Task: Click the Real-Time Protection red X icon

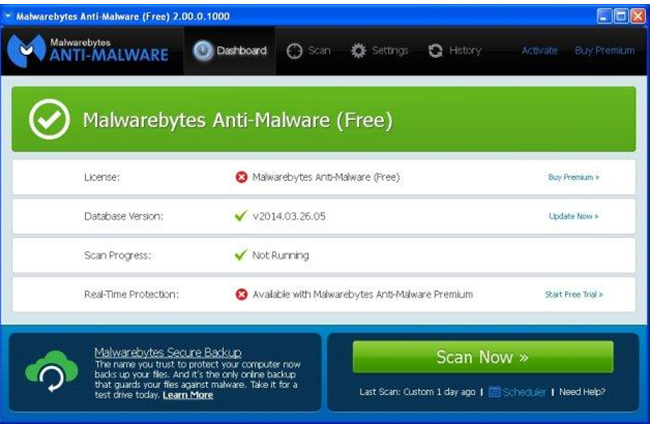Action: (x=241, y=294)
